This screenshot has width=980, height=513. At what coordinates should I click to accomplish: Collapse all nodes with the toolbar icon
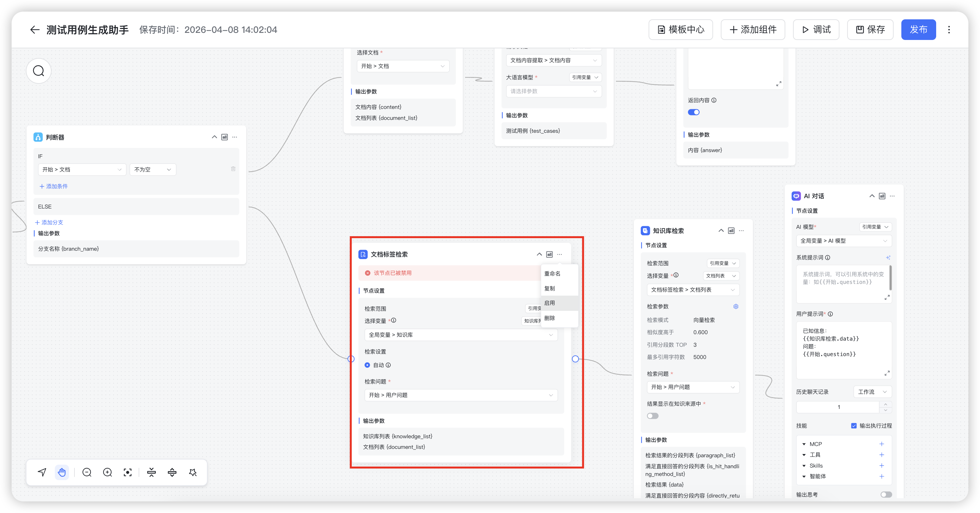(152, 472)
